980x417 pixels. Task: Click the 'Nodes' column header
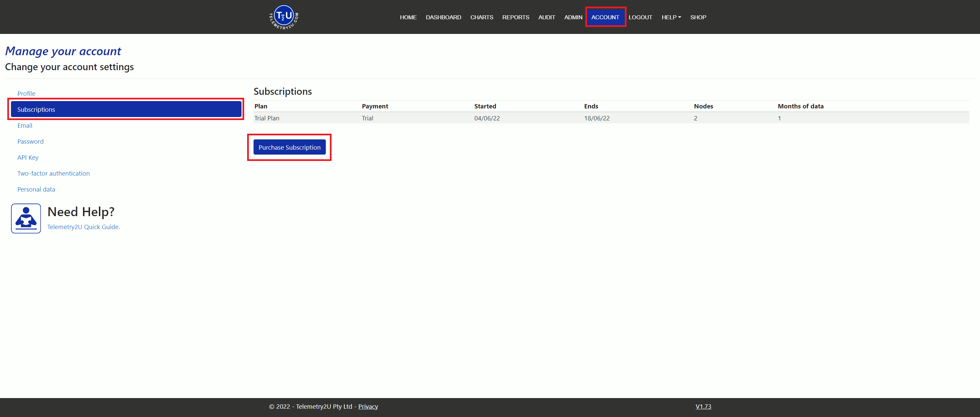[703, 106]
